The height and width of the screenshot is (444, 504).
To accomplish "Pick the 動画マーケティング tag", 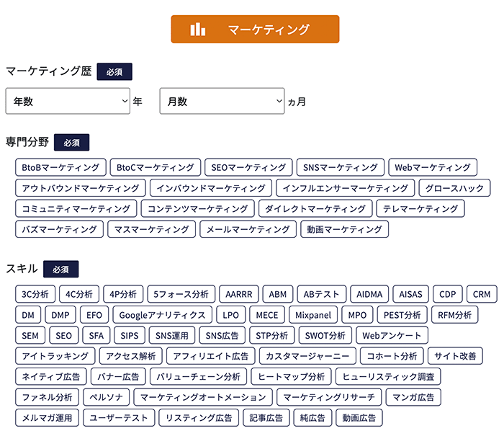I will (345, 229).
